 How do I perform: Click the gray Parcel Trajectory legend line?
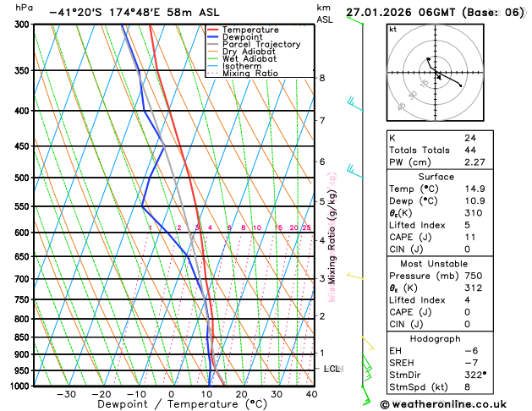click(213, 44)
